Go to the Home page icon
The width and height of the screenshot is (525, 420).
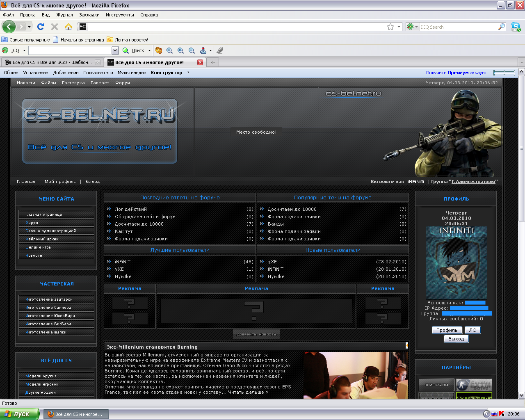(68, 27)
